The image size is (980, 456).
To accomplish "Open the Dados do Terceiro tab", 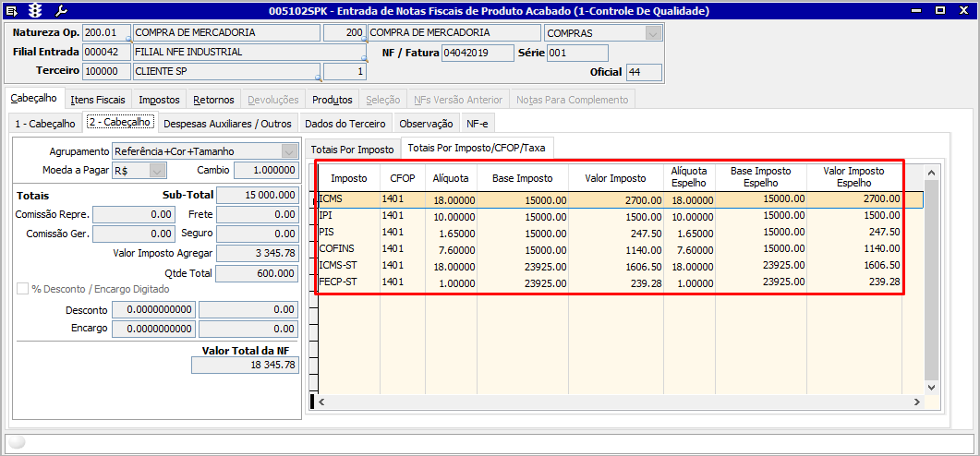I will click(345, 124).
